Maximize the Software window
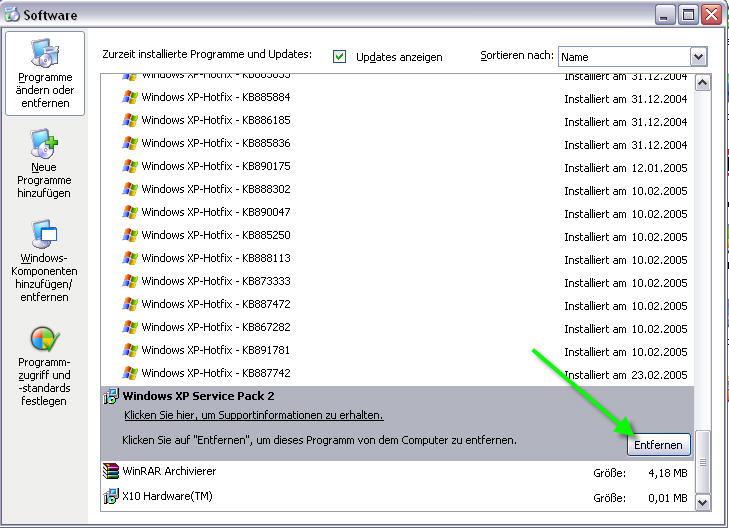The image size is (729, 528). pyautogui.click(x=688, y=14)
